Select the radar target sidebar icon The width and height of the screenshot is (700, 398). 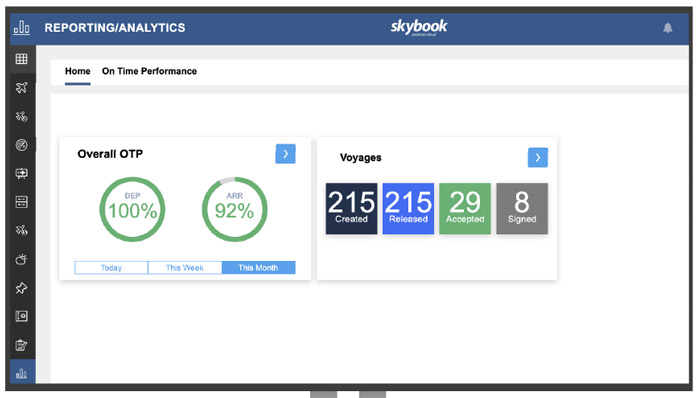coord(21,145)
